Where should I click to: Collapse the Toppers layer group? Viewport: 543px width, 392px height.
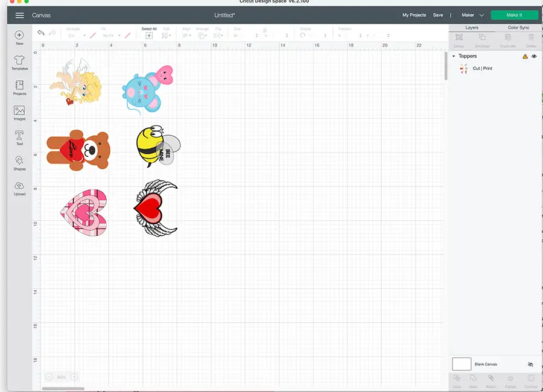pos(454,56)
